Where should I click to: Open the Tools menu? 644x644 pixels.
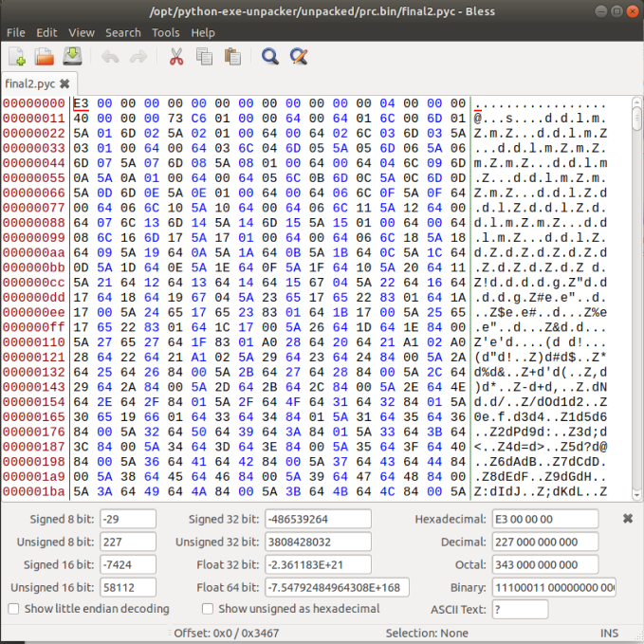pos(165,32)
